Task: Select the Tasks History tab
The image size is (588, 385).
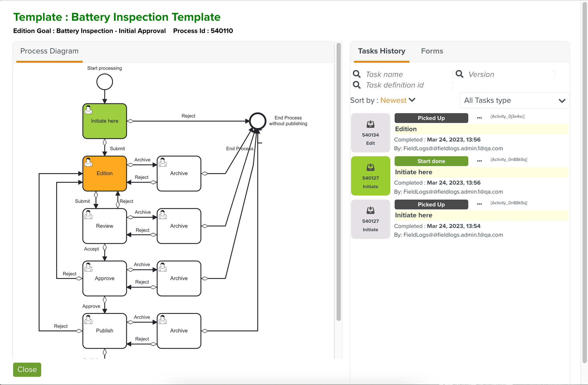Action: coord(381,51)
